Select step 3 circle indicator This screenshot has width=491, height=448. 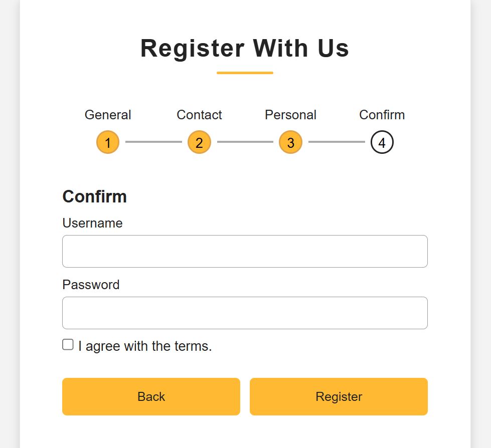pos(290,142)
